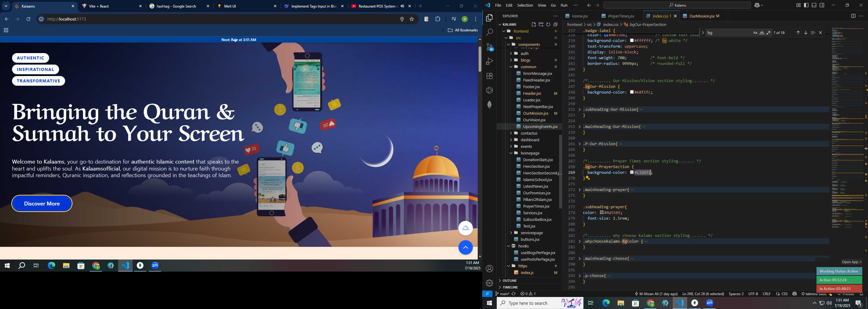Open the Search view in VS Code activity bar
This screenshot has height=309, width=868.
point(489,32)
